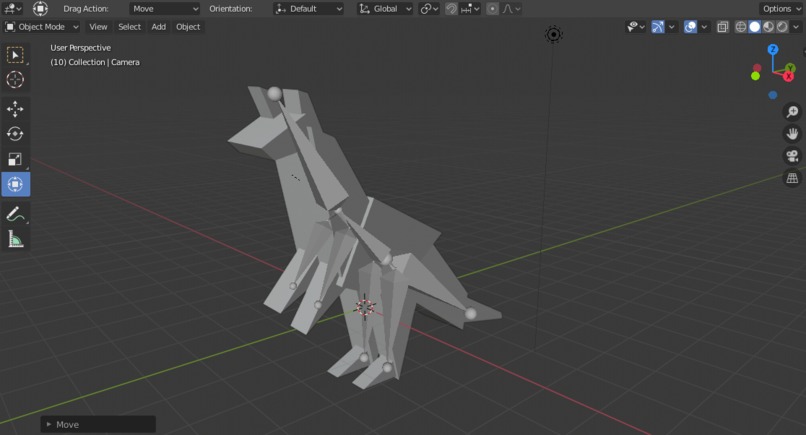Select the light object in the viewport

coord(554,34)
